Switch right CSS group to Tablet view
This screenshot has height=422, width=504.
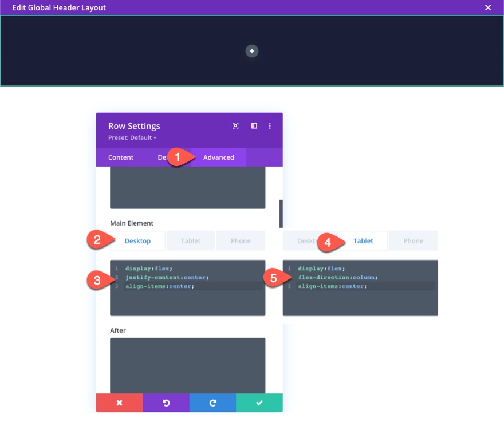tap(364, 240)
